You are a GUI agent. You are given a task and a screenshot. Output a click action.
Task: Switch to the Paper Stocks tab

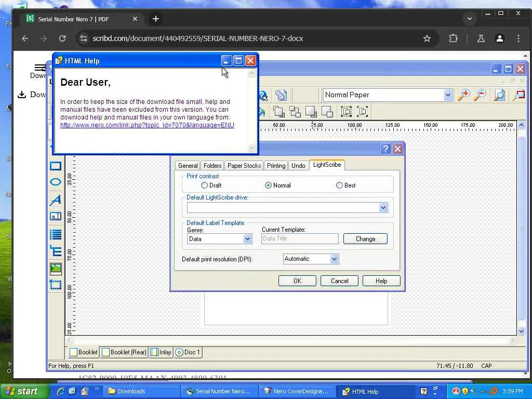pos(244,166)
